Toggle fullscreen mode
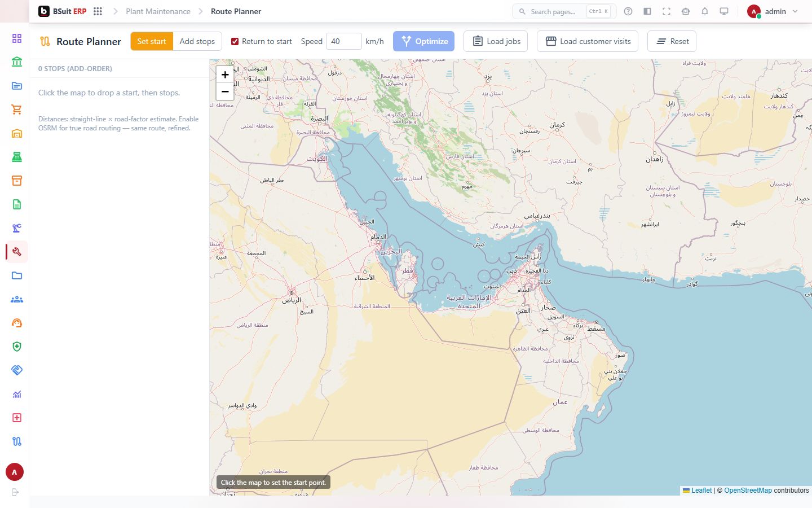 tap(667, 11)
